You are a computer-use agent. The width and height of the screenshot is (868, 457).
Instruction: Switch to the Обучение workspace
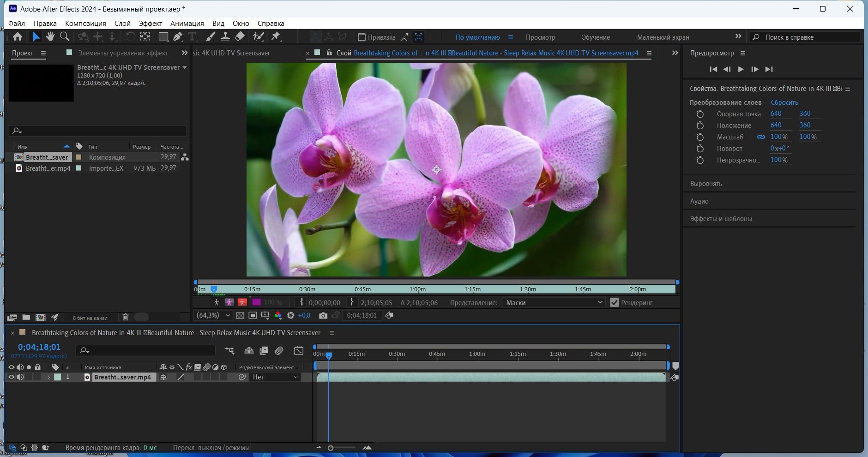pos(595,37)
